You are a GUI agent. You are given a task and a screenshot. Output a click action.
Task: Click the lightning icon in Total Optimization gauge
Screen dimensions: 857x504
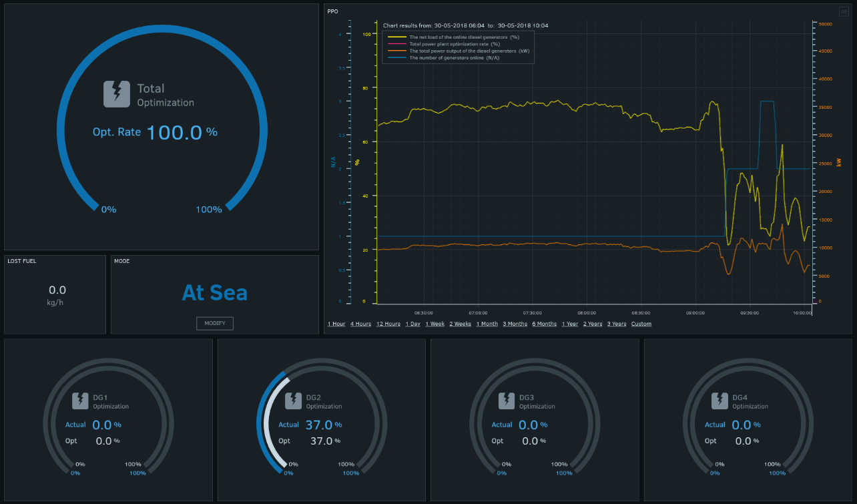pyautogui.click(x=116, y=94)
